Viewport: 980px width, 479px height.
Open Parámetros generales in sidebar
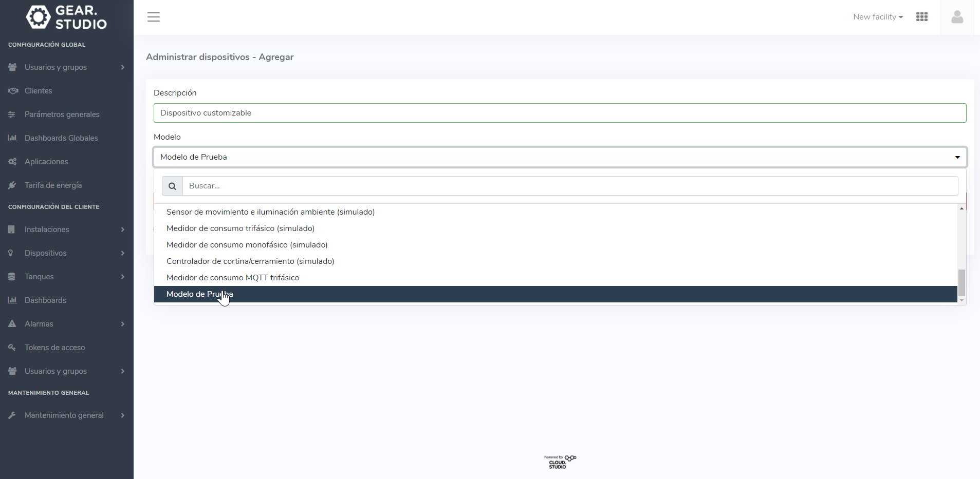point(62,114)
